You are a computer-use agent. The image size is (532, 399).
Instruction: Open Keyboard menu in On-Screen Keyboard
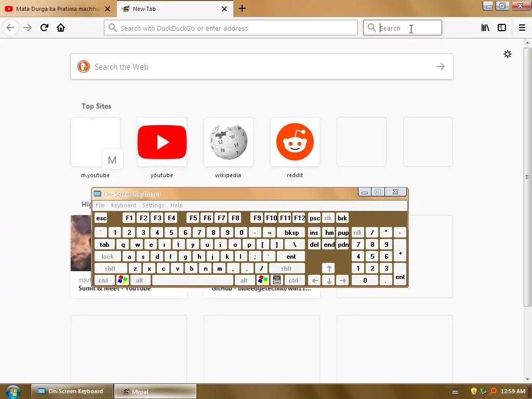tap(123, 205)
